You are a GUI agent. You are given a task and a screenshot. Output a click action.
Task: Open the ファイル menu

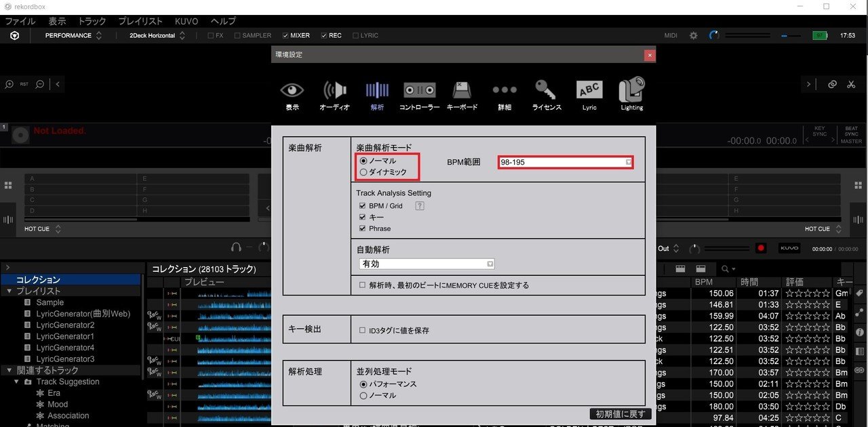(20, 21)
